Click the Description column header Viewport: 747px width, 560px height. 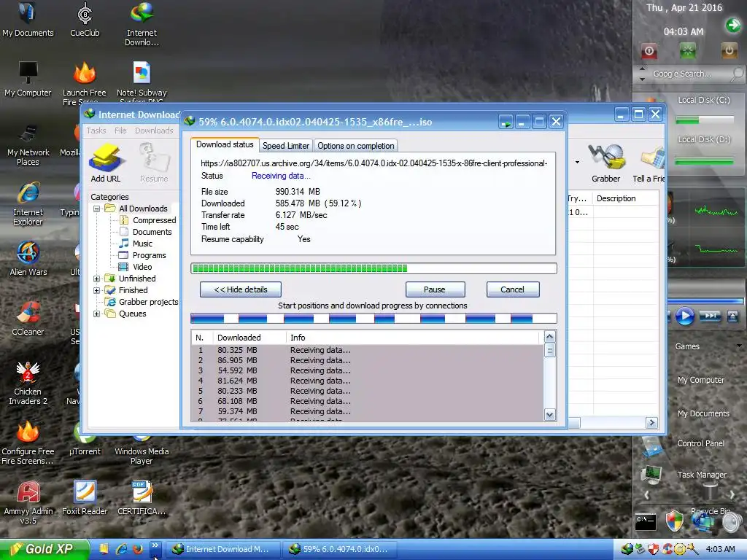click(625, 198)
